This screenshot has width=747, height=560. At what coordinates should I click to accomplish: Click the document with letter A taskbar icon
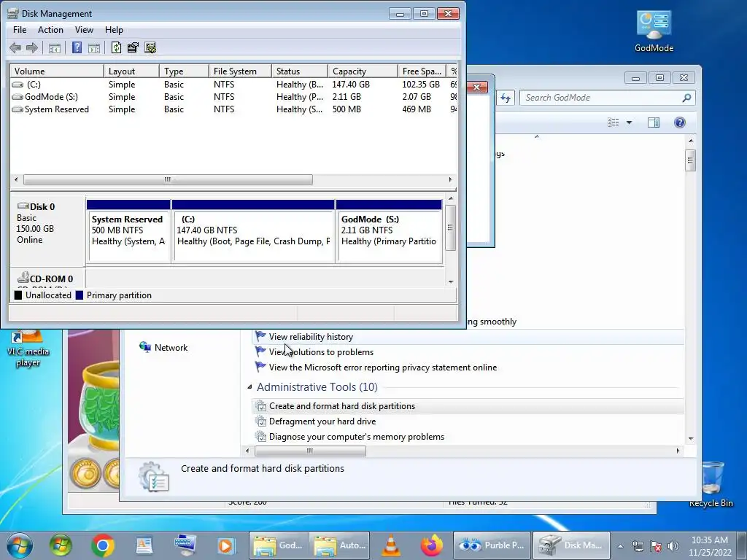144,545
